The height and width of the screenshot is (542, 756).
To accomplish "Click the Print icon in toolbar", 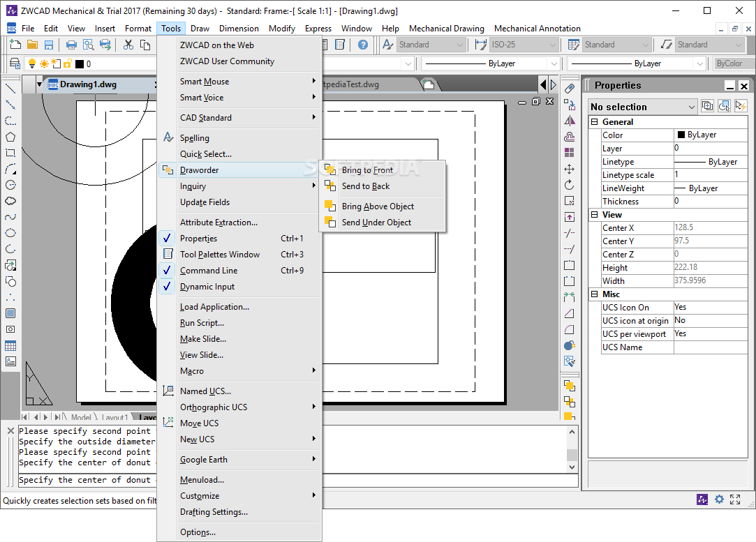I will (x=71, y=45).
